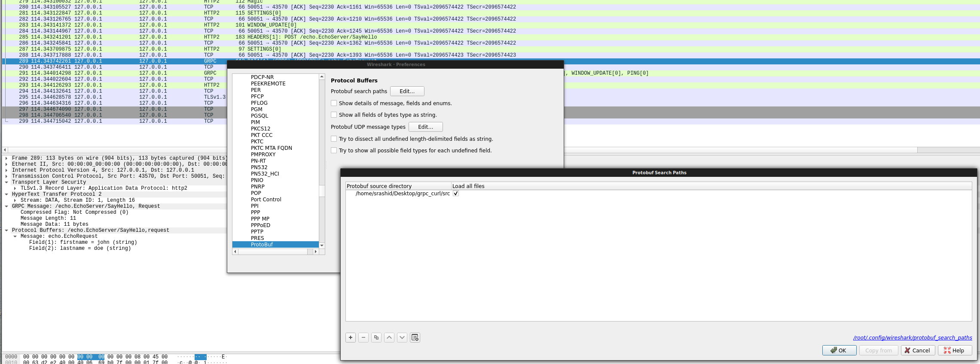Image resolution: width=980 pixels, height=364 pixels.
Task: Select PDCP-NR in the protocol list
Action: 262,77
